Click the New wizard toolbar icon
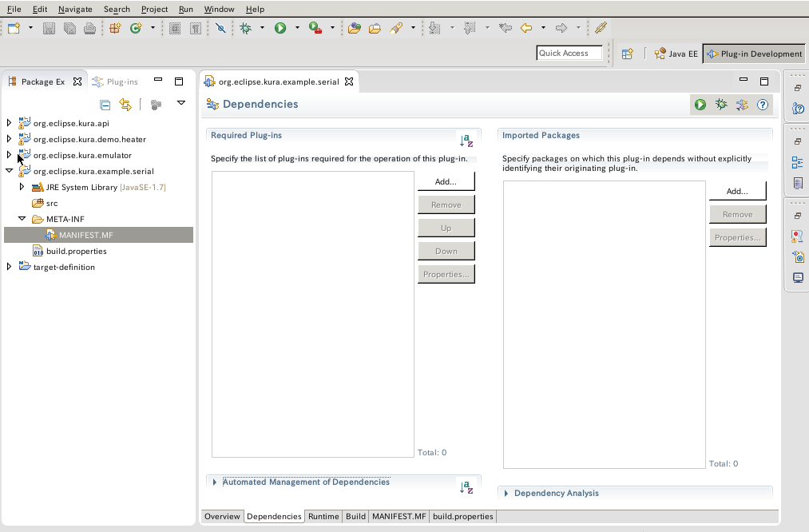The image size is (809, 532). click(14, 29)
